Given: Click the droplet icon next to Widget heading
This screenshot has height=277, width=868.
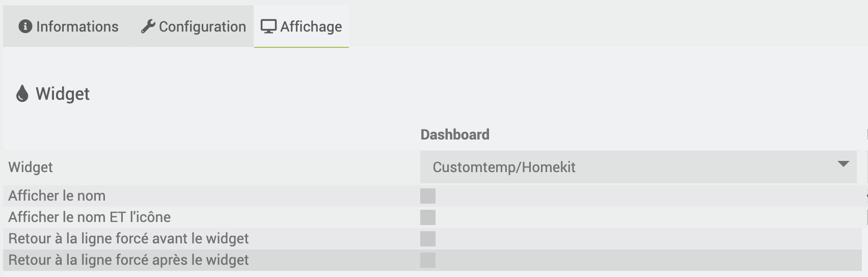Looking at the screenshot, I should [22, 94].
